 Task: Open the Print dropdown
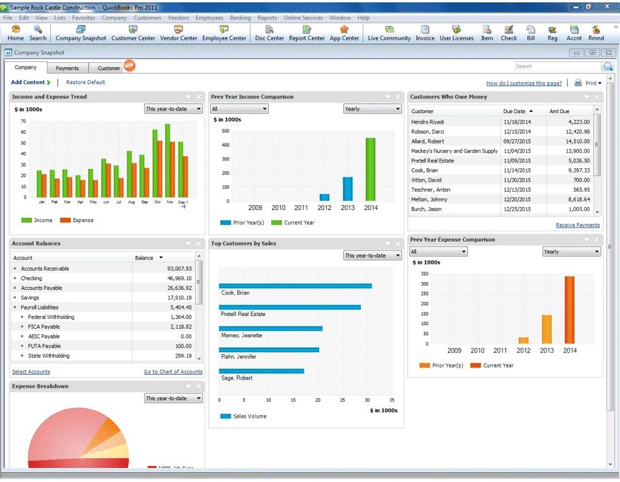pyautogui.click(x=594, y=83)
